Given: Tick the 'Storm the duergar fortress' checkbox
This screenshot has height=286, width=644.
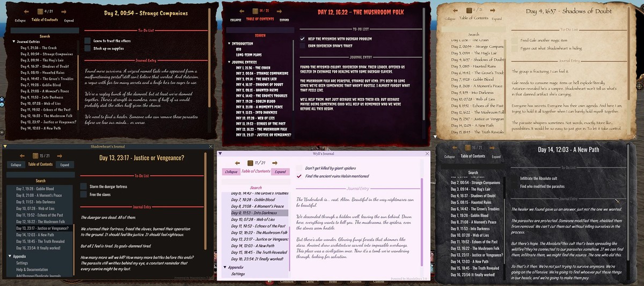Looking at the screenshot, I should pos(84,186).
